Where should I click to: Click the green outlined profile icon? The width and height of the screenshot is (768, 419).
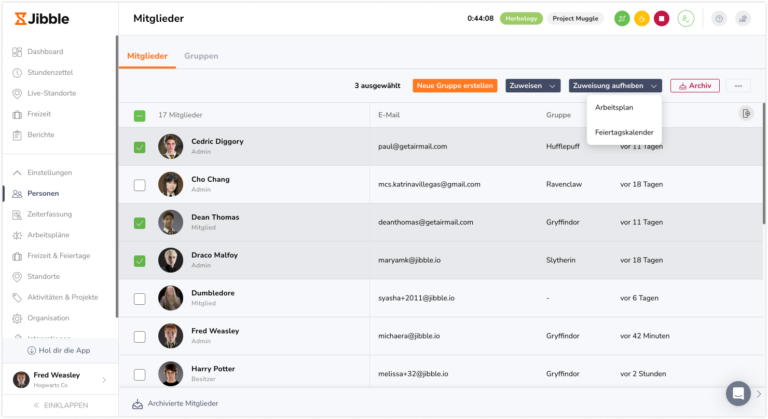coord(686,19)
